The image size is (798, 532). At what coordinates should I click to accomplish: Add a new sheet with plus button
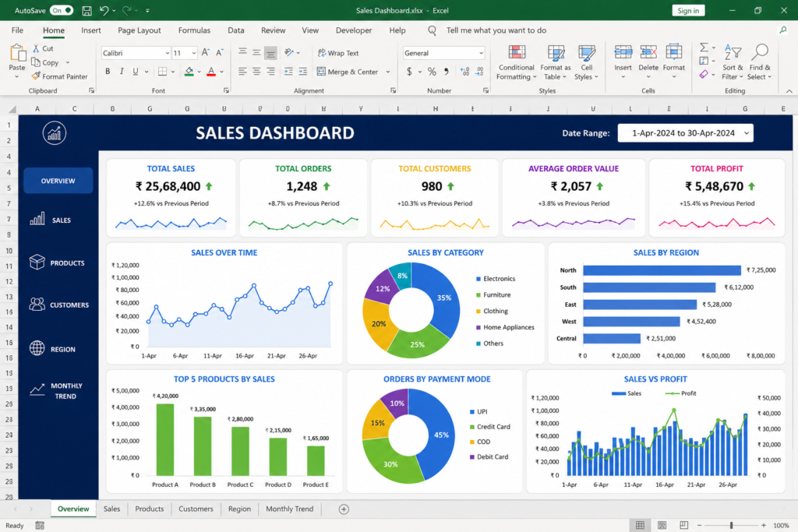[344, 509]
